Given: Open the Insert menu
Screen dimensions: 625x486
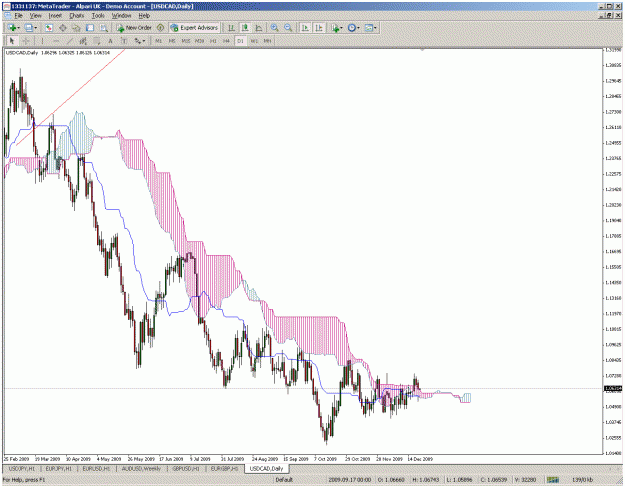Looking at the screenshot, I should point(55,16).
